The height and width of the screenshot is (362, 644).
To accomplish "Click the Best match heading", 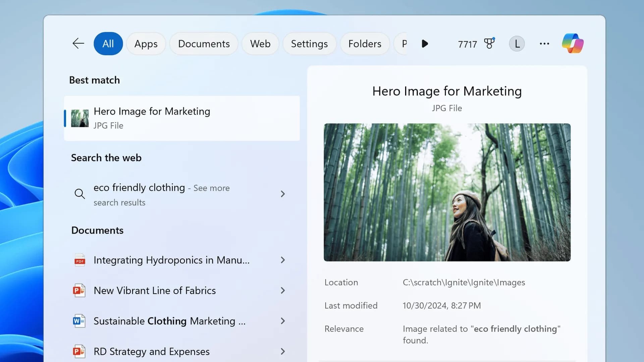I will [94, 80].
